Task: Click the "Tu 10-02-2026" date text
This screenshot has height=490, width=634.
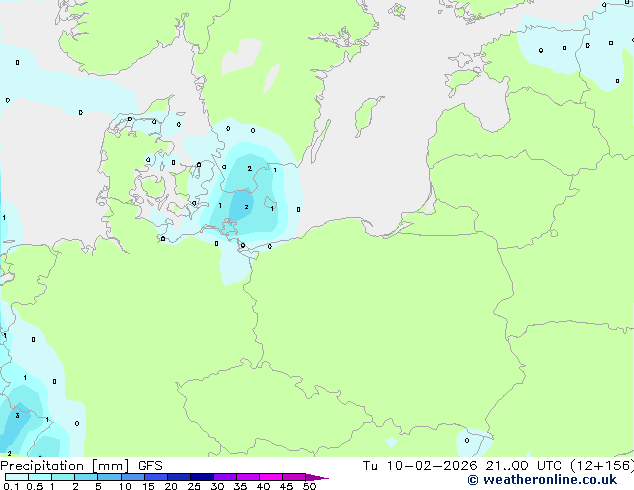Action: pyautogui.click(x=420, y=466)
